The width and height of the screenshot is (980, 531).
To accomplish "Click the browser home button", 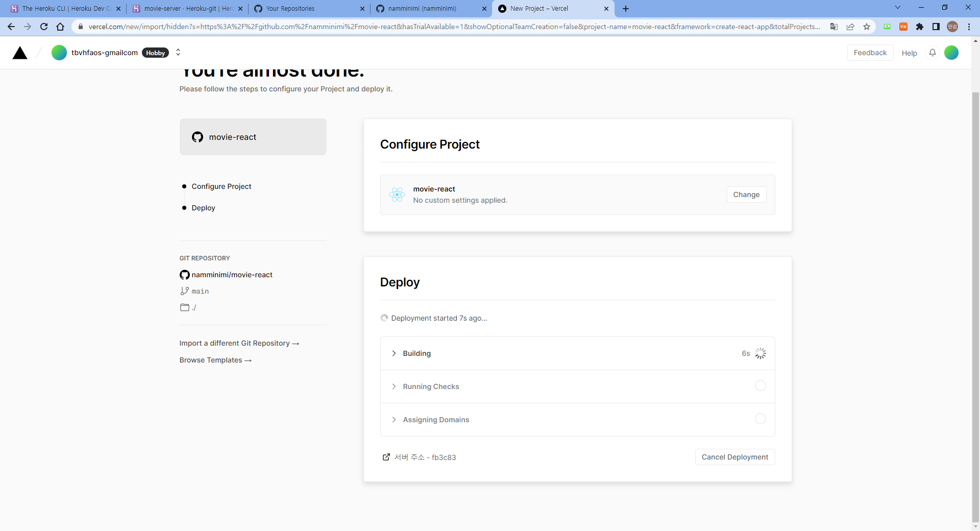I will (60, 27).
